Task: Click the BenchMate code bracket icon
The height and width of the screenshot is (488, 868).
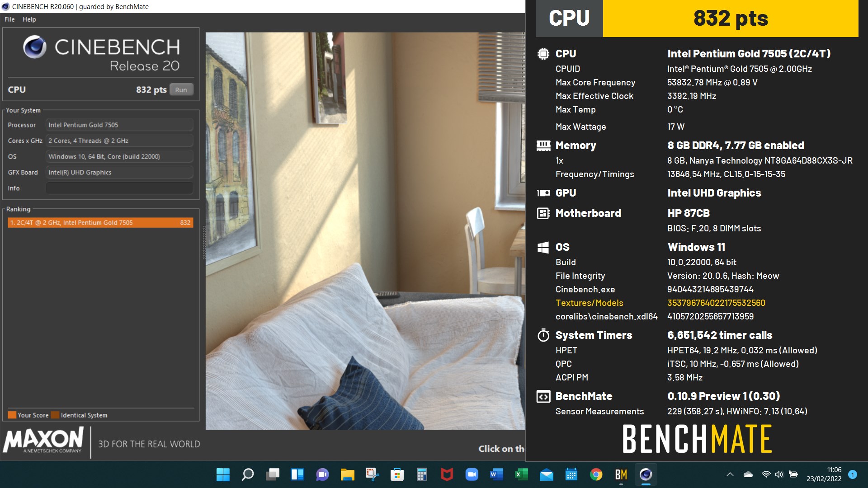Action: [x=543, y=396]
